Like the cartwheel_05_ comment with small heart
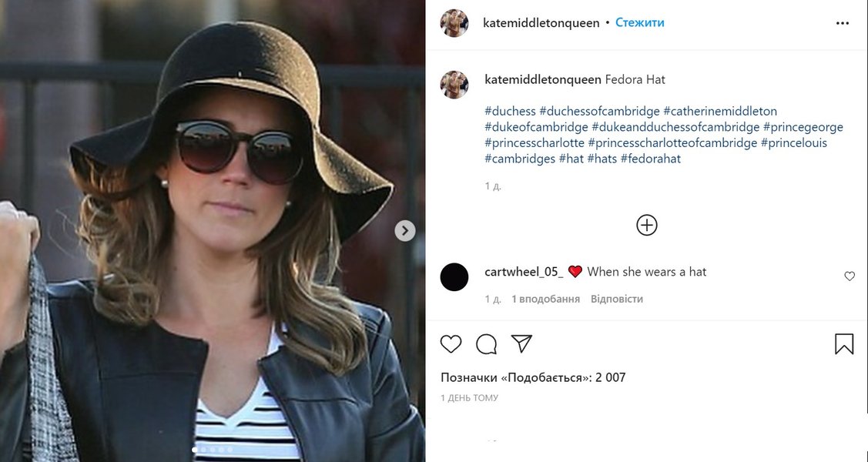Viewport: 868px width, 462px height. (x=850, y=276)
